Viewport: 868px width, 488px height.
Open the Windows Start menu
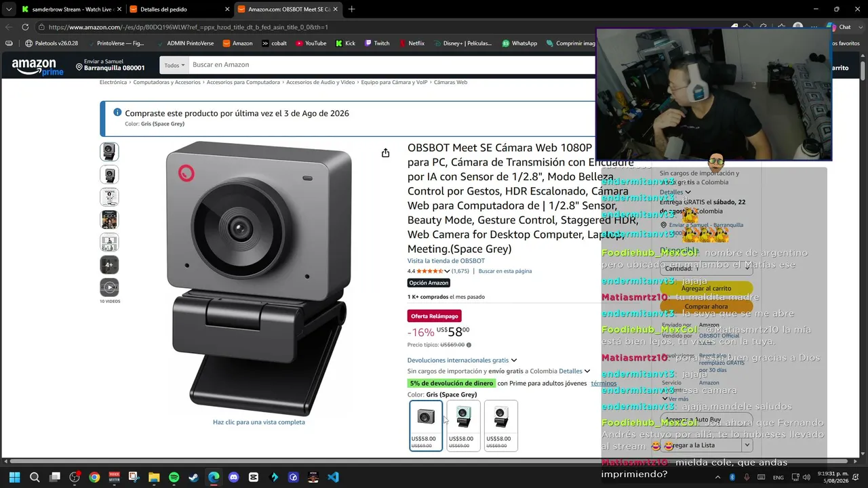point(15,477)
